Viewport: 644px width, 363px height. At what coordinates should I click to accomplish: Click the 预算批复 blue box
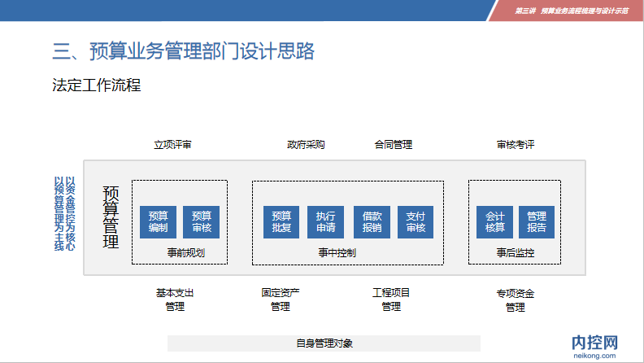point(281,221)
